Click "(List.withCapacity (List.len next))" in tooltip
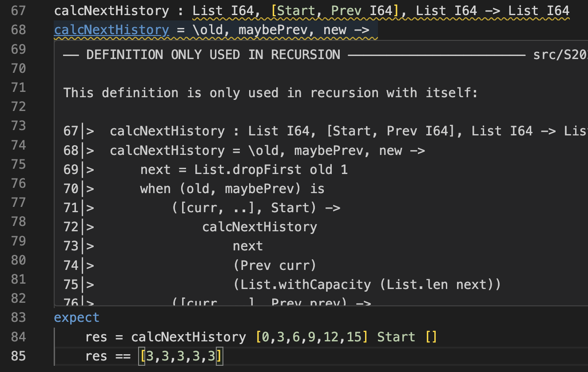The image size is (588, 372). tap(367, 285)
